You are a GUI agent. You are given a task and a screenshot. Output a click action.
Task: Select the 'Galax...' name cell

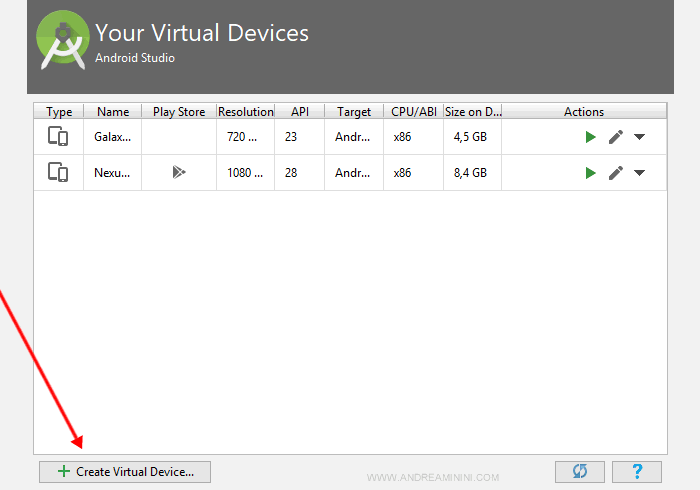pyautogui.click(x=112, y=137)
